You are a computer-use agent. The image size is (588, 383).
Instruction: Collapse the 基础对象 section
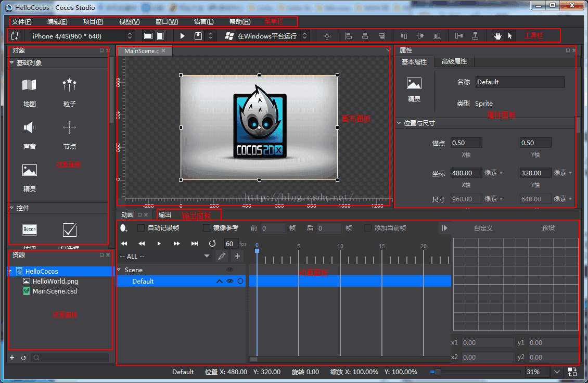(11, 62)
